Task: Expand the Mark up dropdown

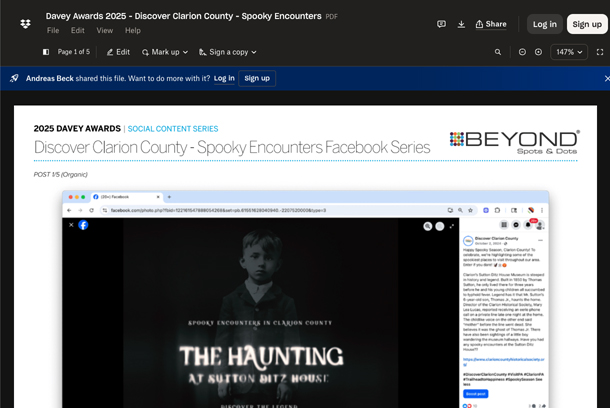Action: [165, 52]
